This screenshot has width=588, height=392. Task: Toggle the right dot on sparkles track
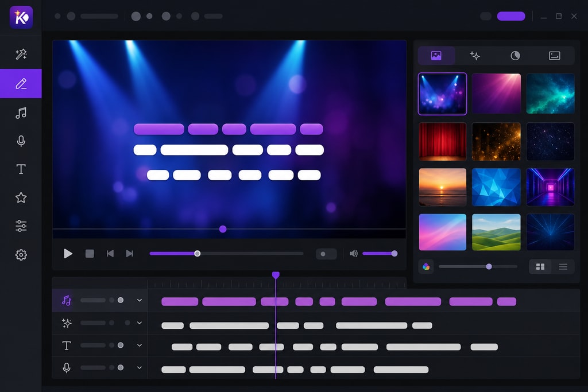[x=127, y=323]
